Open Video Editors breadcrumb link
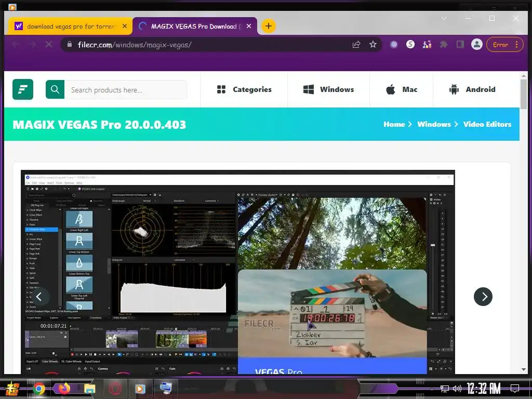Screen dimensions: 532x399 487,124
